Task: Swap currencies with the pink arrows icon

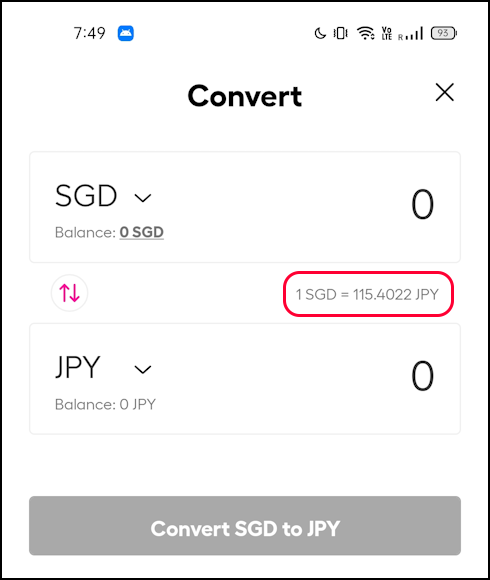Action: [x=70, y=293]
